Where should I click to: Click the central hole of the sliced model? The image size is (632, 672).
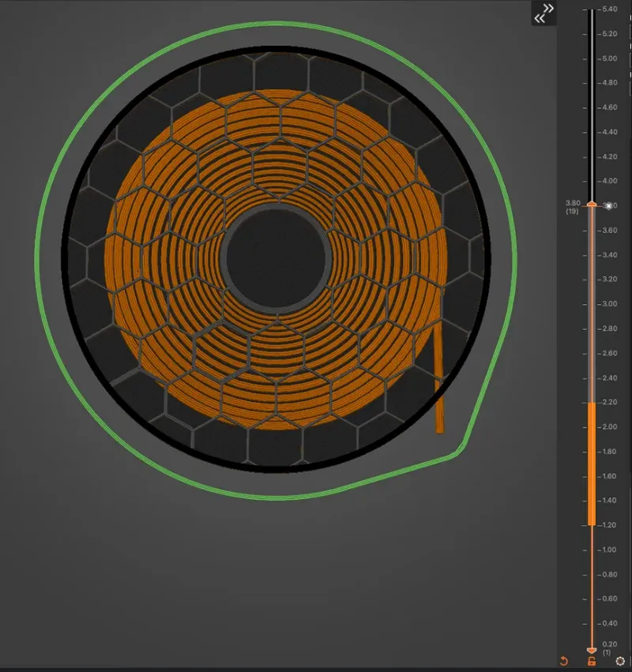point(276,257)
